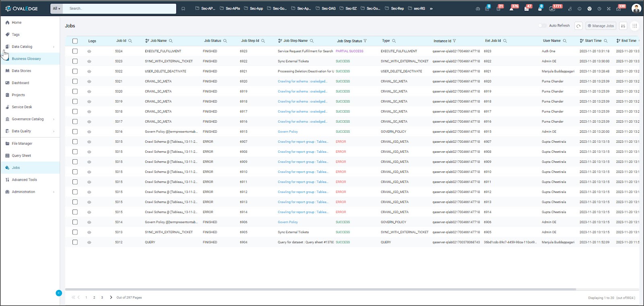Click the Manage Jobs button
This screenshot has height=306, width=644.
601,26
